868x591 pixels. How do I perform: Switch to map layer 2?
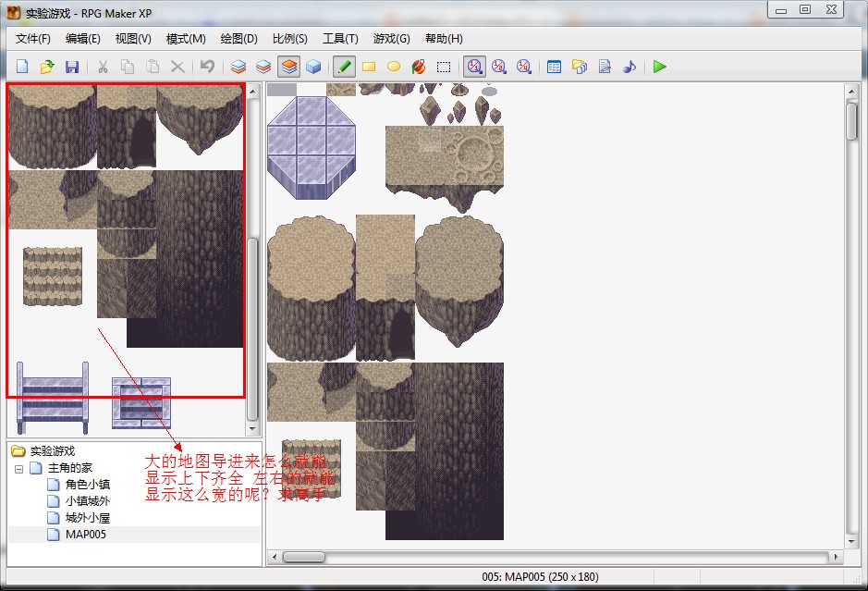263,67
